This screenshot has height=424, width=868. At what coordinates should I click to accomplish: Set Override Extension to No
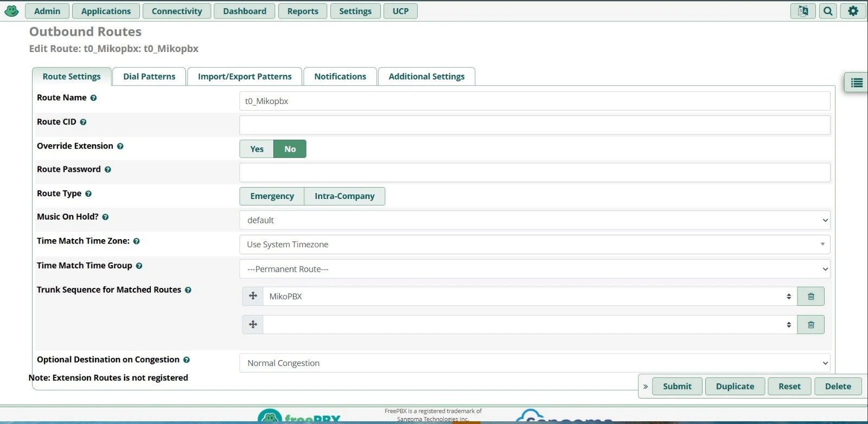click(x=290, y=149)
